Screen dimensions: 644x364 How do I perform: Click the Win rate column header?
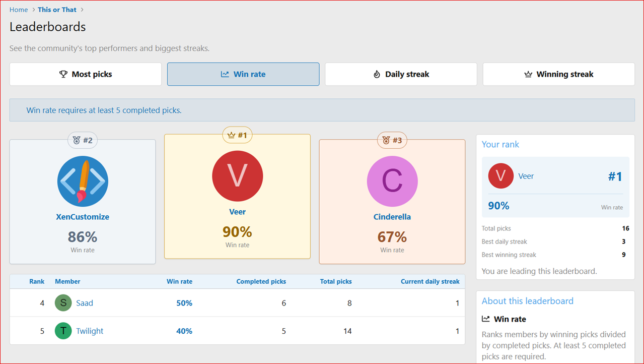click(x=179, y=281)
